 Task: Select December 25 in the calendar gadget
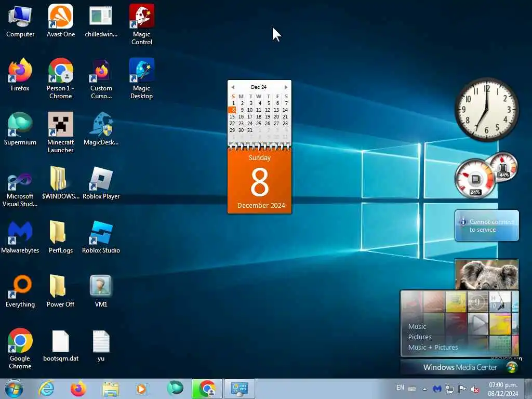point(259,124)
